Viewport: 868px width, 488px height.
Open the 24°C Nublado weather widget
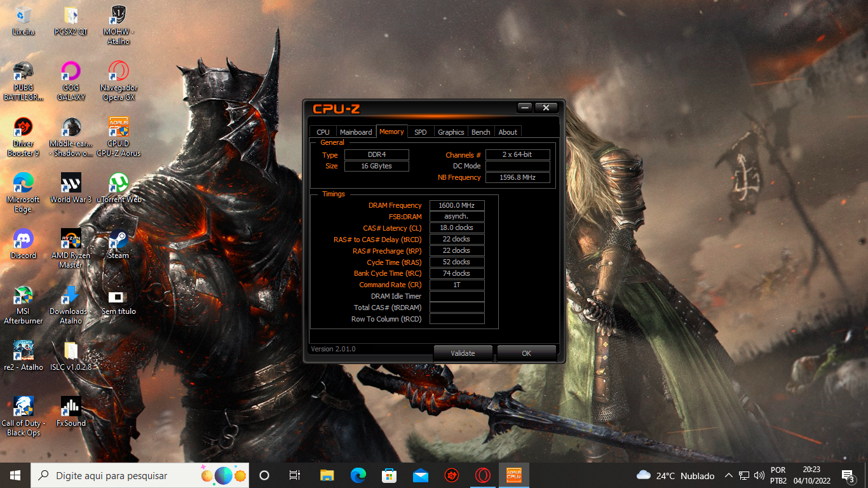coord(675,475)
